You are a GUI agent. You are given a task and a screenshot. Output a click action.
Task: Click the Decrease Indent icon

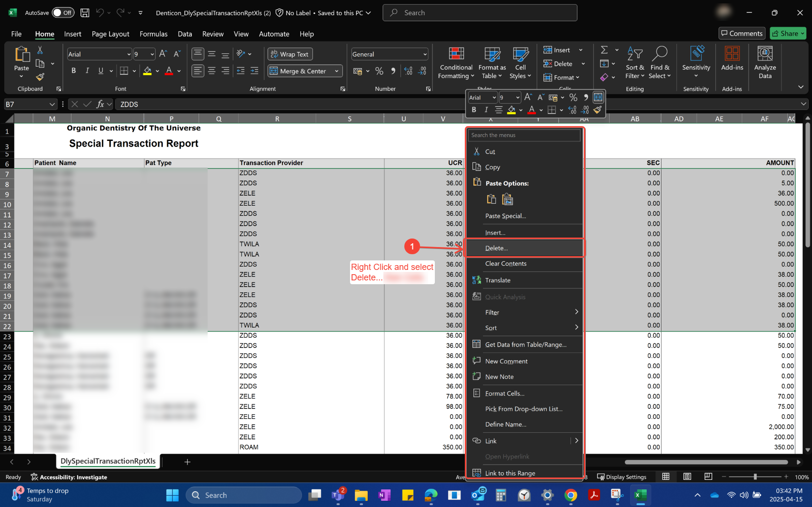click(x=241, y=71)
